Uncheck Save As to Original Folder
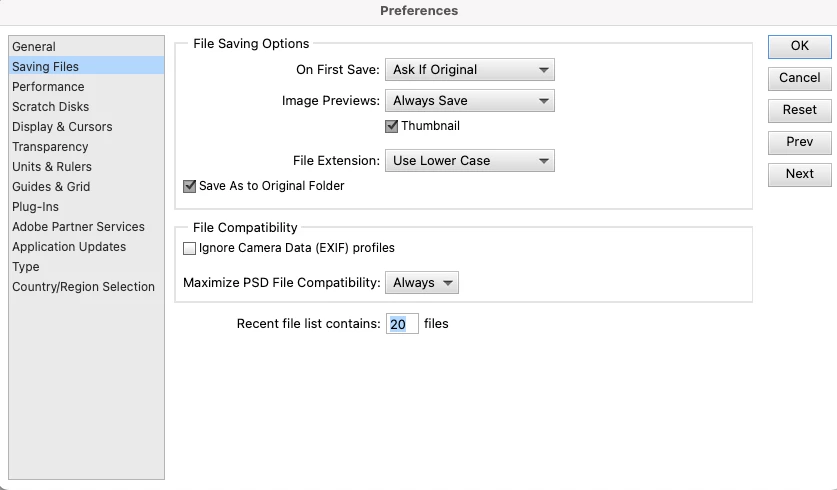This screenshot has width=837, height=490. 190,186
